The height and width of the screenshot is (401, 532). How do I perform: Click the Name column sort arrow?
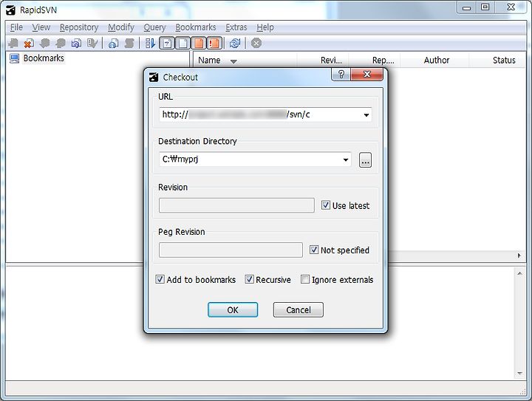coord(233,61)
